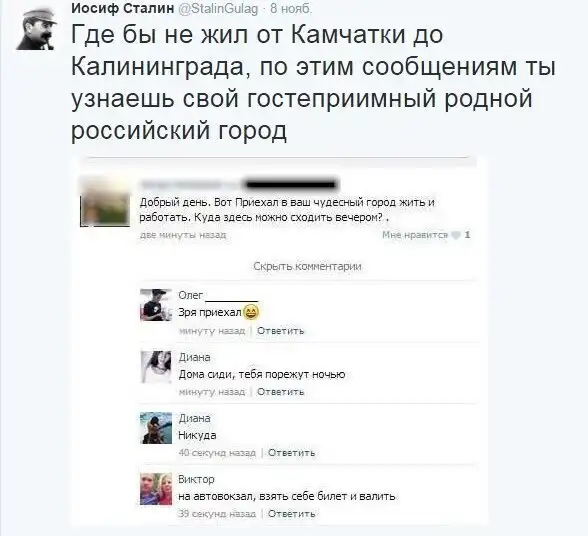Click the Иосиф Сталин account name
Viewport: 588px width, 536px height.
[x=123, y=8]
